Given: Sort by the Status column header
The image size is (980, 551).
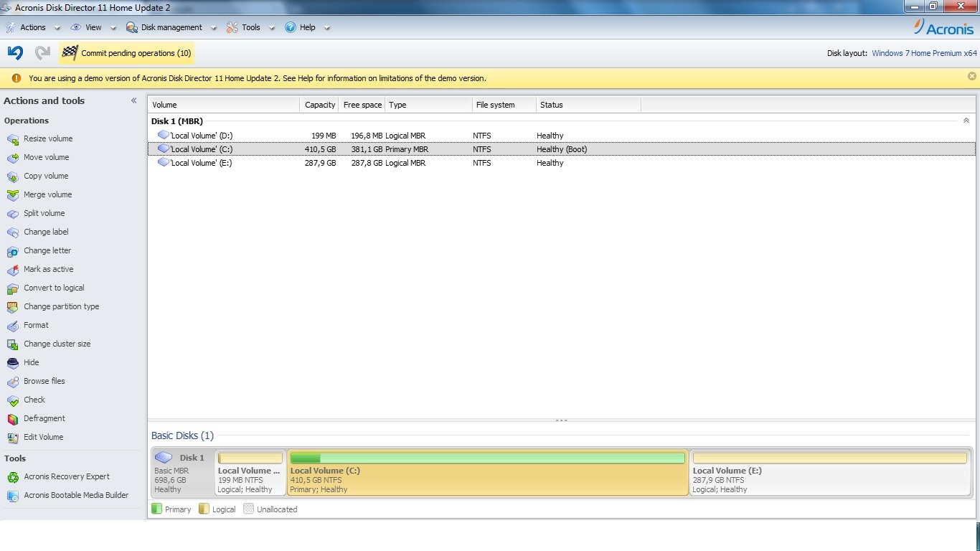Looking at the screenshot, I should (x=588, y=105).
